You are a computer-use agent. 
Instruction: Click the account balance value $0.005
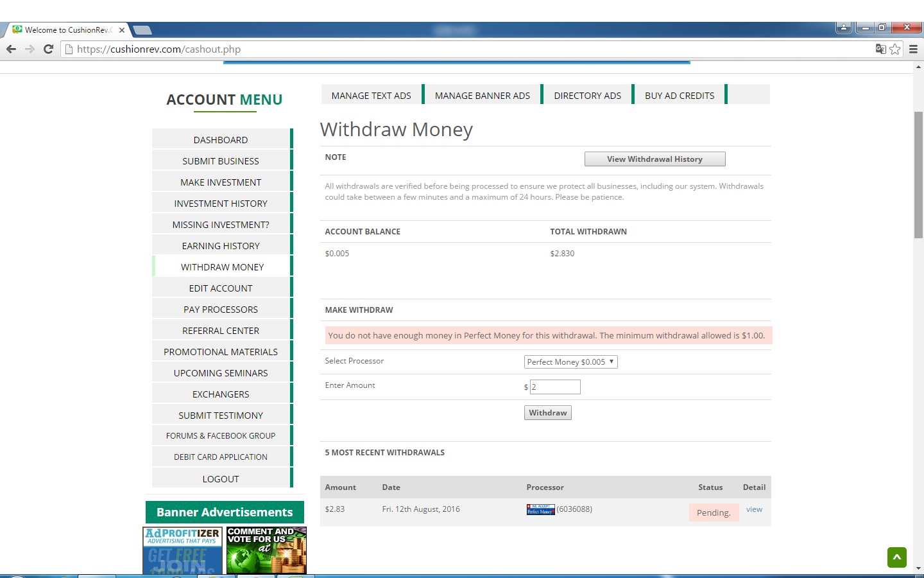[337, 254]
